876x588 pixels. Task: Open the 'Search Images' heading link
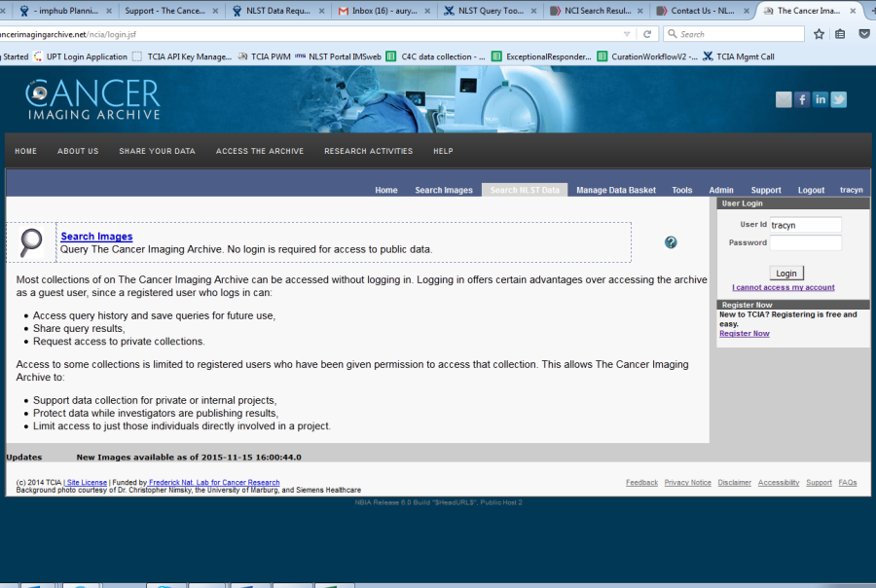click(x=96, y=237)
